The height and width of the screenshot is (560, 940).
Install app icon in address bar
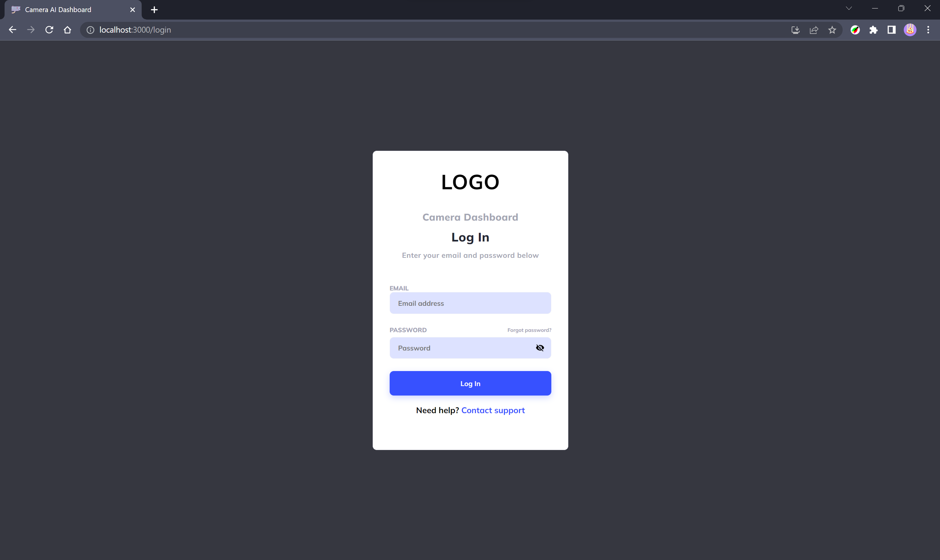coord(795,30)
